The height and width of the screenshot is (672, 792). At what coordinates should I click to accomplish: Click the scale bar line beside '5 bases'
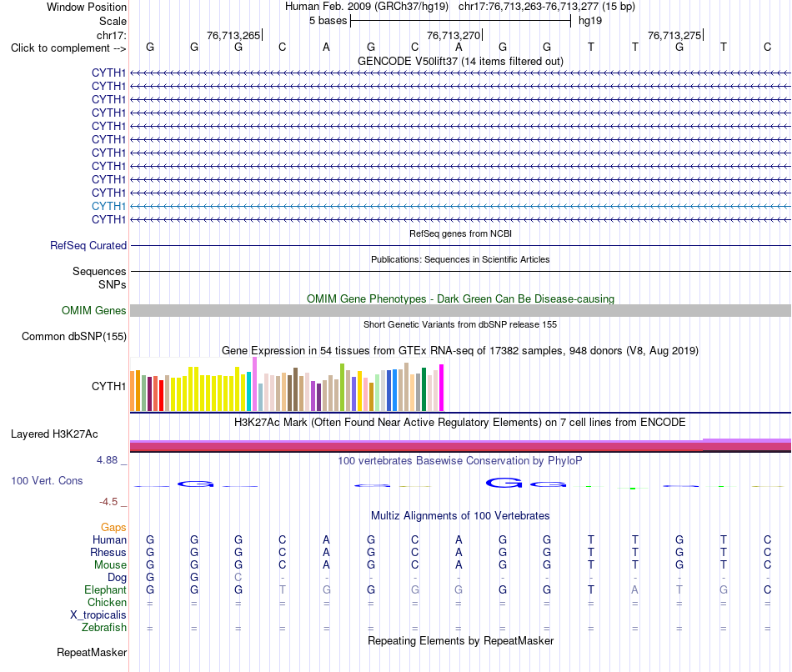coord(461,21)
